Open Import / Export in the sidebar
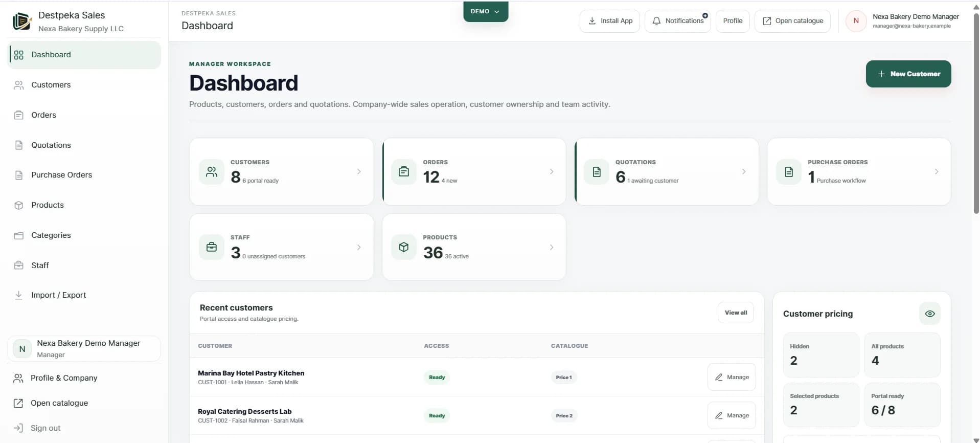The width and height of the screenshot is (980, 443). coord(84,295)
